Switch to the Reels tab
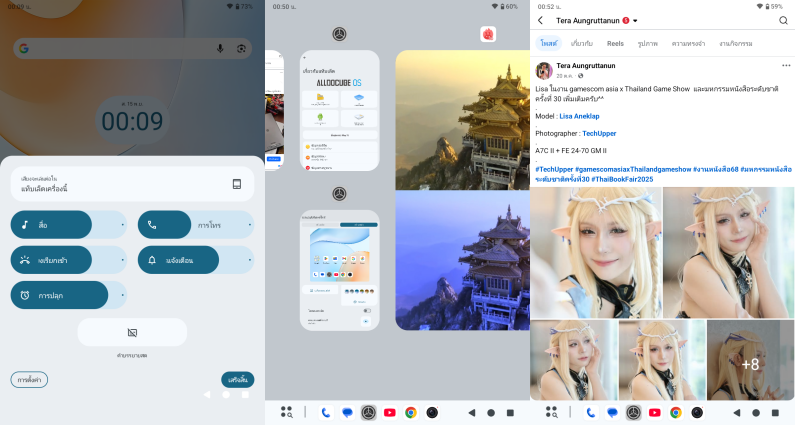Screen dimensions: 795x425 click(615, 44)
